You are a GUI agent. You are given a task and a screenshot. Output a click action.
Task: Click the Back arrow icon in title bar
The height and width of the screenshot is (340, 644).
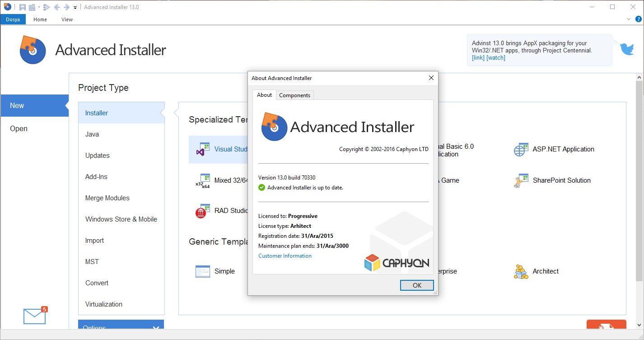(x=57, y=7)
